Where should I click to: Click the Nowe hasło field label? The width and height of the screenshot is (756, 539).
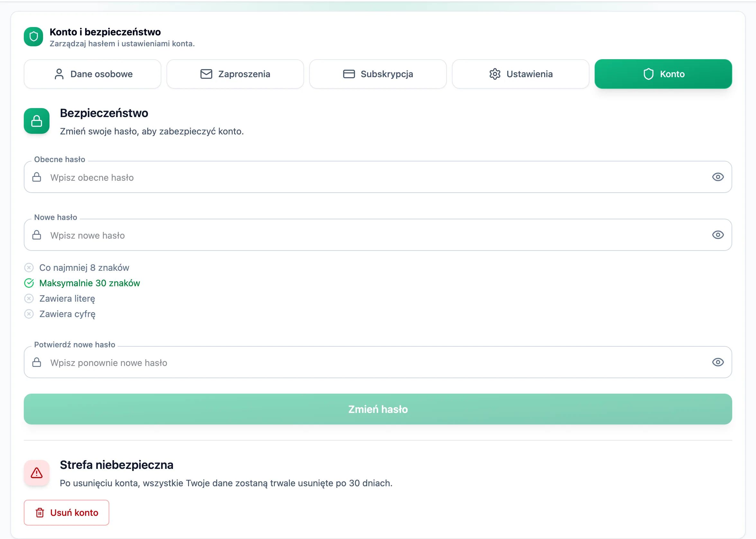pyautogui.click(x=55, y=217)
